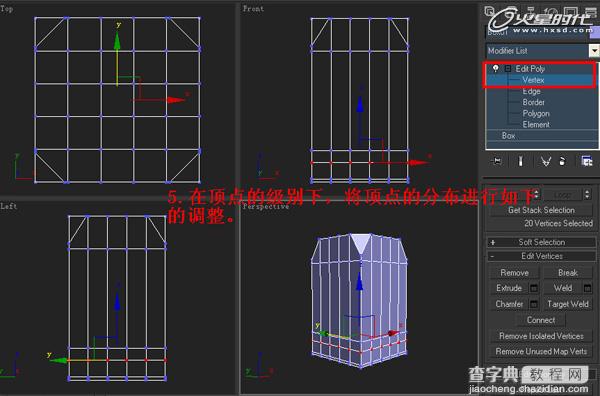Viewport: 600px width, 396px height.
Task: Click the Target Weld button
Action: pos(567,304)
